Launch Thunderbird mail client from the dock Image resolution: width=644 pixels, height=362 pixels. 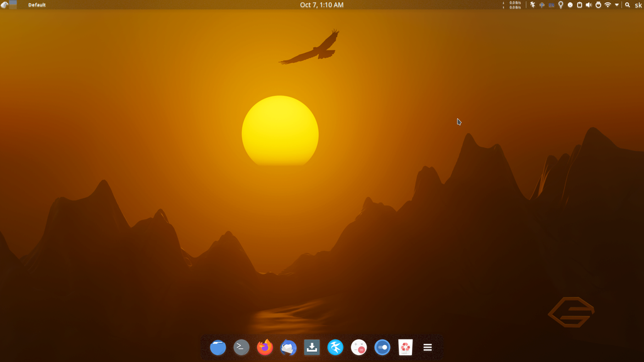tap(289, 347)
